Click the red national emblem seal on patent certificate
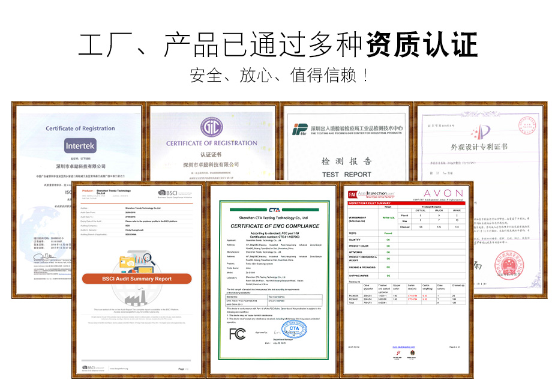558x392 pixels. [x=509, y=265]
